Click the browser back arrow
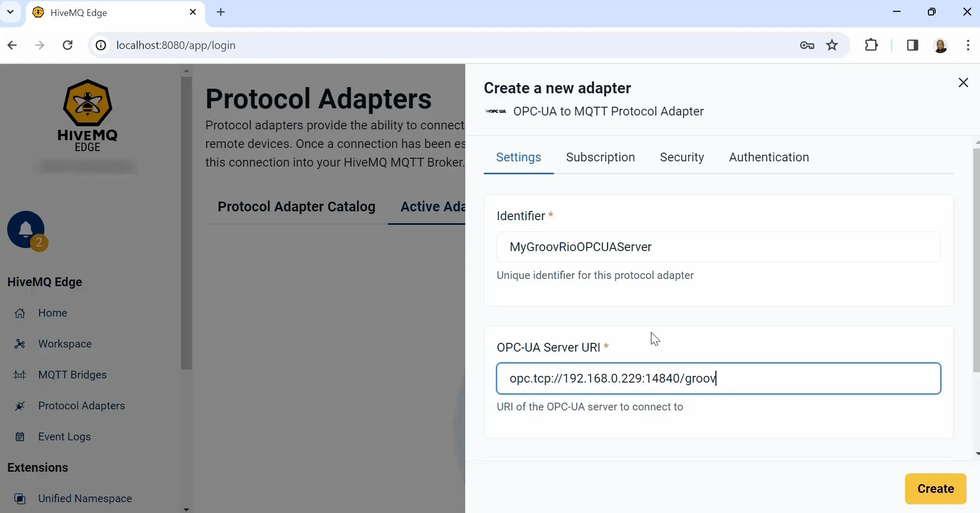This screenshot has height=513, width=980. point(12,45)
